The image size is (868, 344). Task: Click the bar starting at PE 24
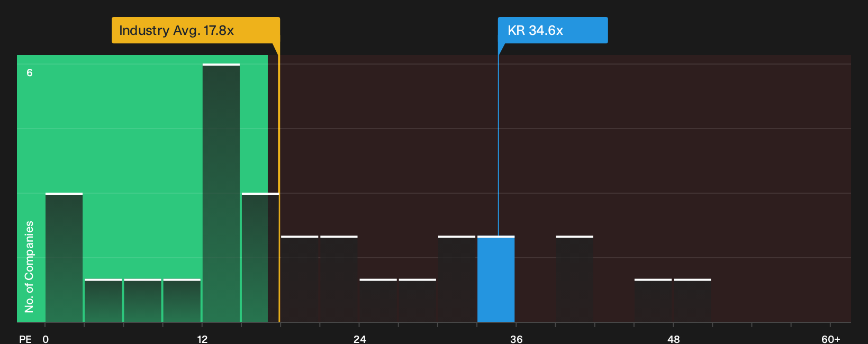[378, 300]
